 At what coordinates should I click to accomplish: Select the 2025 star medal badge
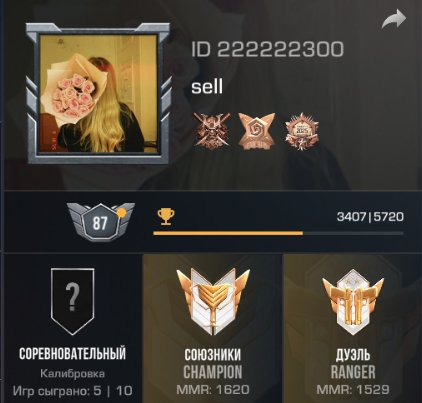302,131
